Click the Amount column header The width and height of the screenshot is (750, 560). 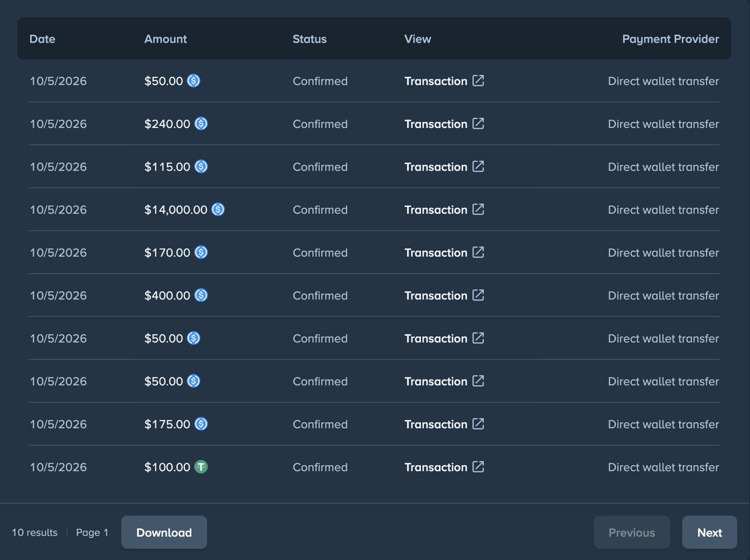point(166,39)
